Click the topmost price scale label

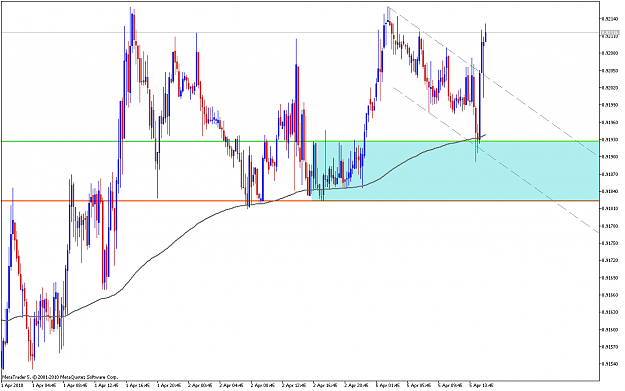610,18
